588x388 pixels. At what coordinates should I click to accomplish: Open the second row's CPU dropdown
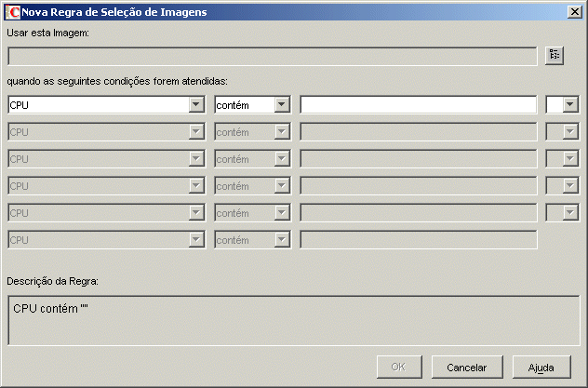point(196,132)
